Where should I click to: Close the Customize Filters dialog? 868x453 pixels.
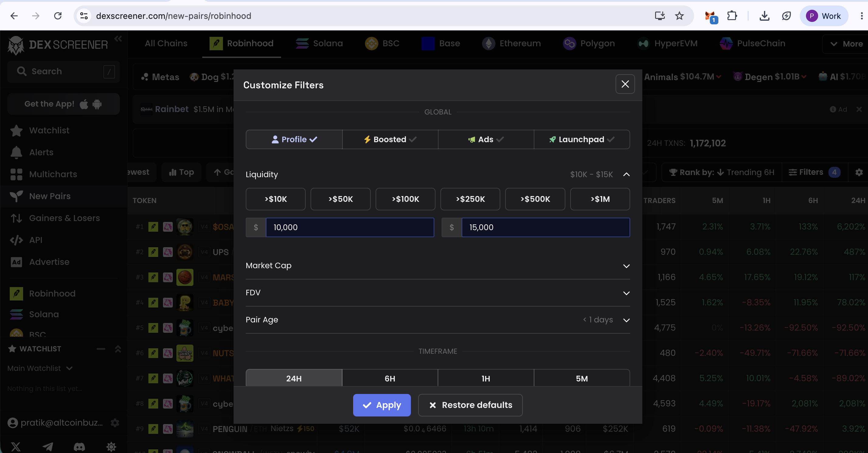625,84
